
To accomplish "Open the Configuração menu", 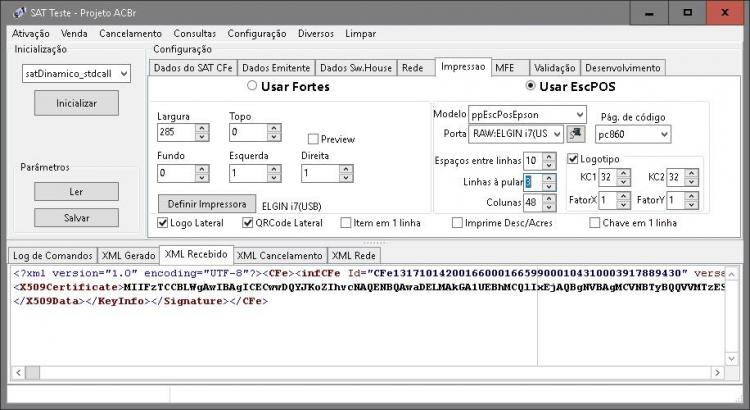I will 257,33.
